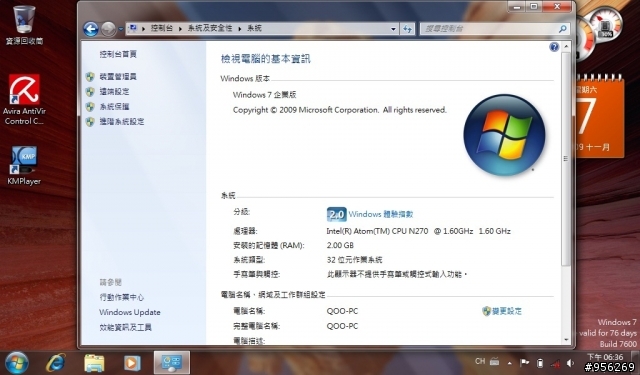This screenshot has width=640, height=375.
Task: Click the Forward navigation arrow
Action: [108, 29]
